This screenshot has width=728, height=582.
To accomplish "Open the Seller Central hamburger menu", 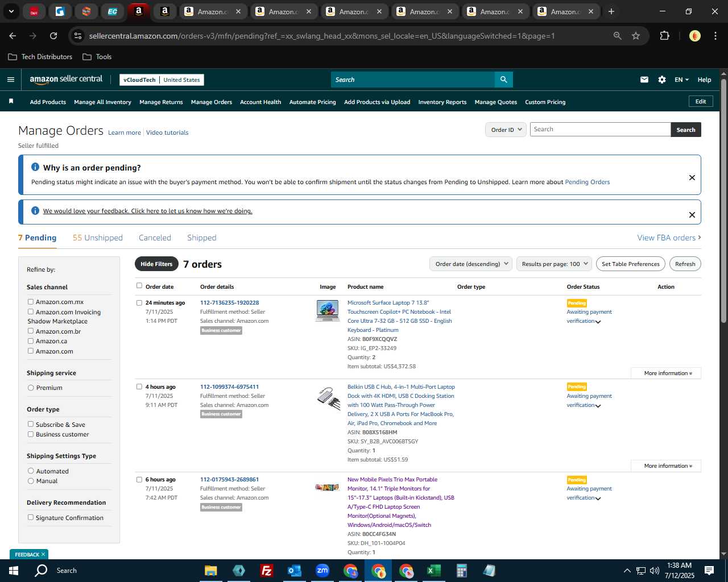I will pos(10,80).
